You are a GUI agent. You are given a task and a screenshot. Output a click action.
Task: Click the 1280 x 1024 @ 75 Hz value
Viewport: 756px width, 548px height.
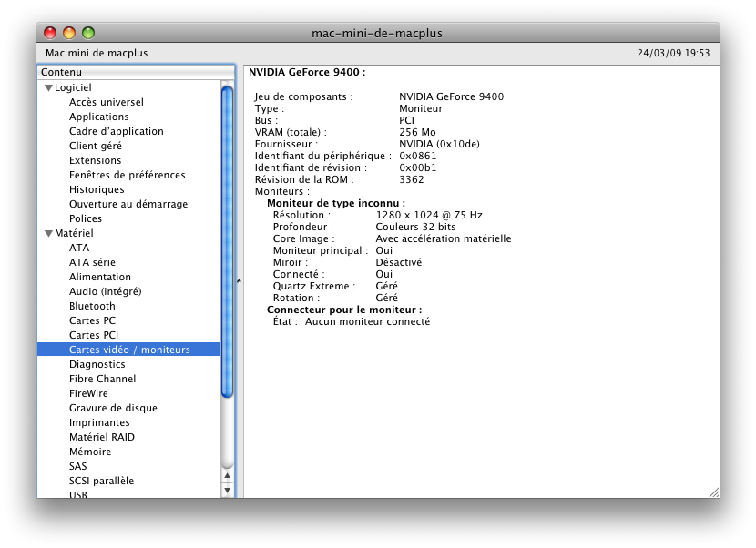[x=429, y=215]
